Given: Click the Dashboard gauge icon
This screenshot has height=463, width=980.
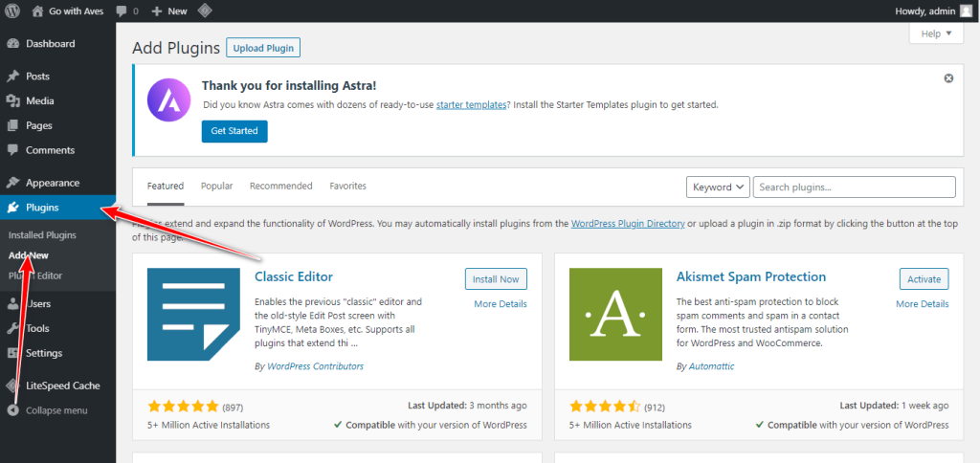Looking at the screenshot, I should coord(12,44).
